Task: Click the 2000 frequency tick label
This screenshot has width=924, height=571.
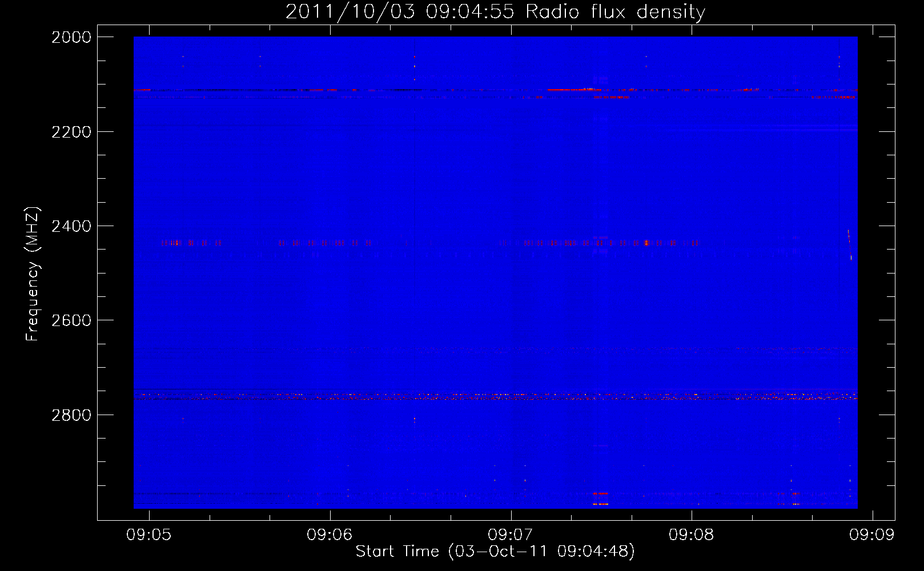Action: click(71, 37)
